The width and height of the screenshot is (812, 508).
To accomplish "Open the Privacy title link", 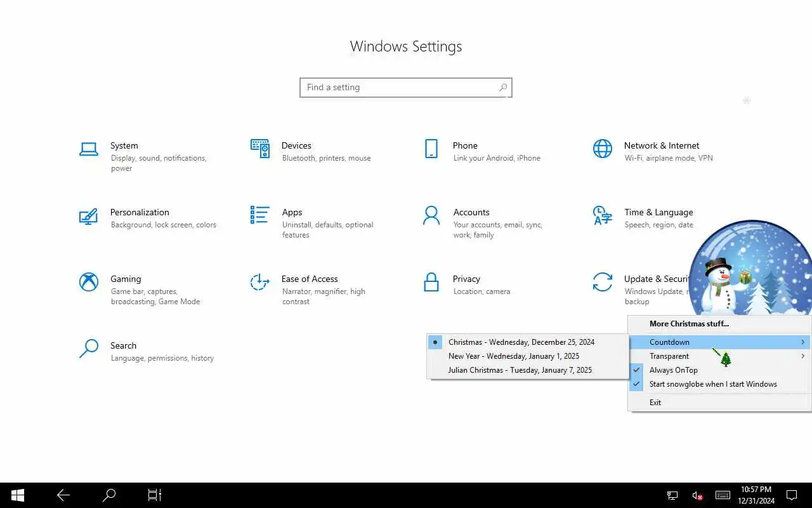I will pos(466,279).
